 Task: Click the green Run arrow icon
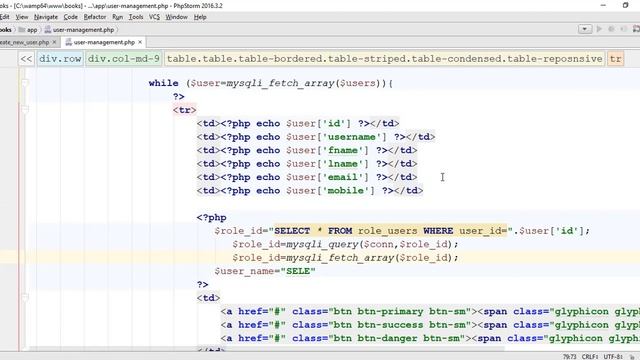click(x=599, y=29)
